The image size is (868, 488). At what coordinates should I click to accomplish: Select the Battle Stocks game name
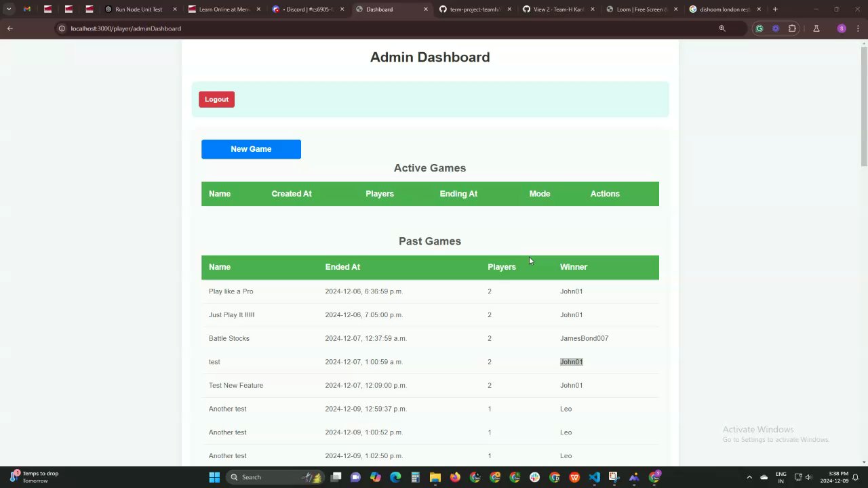(229, 338)
